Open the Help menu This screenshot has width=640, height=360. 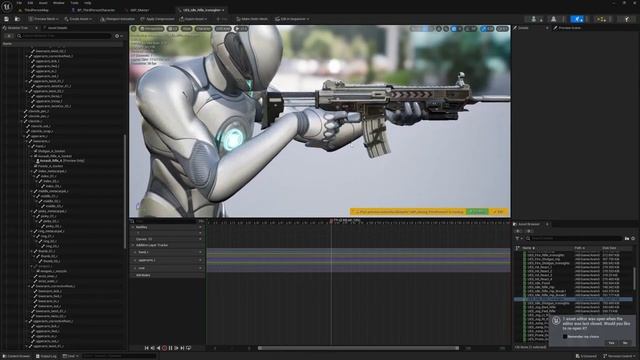87,3
